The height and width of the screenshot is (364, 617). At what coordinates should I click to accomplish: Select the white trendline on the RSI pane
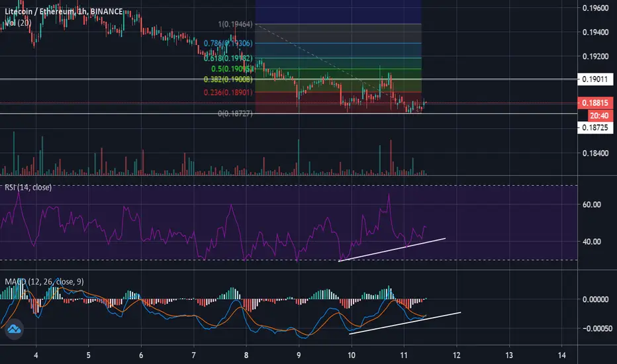pyautogui.click(x=392, y=250)
